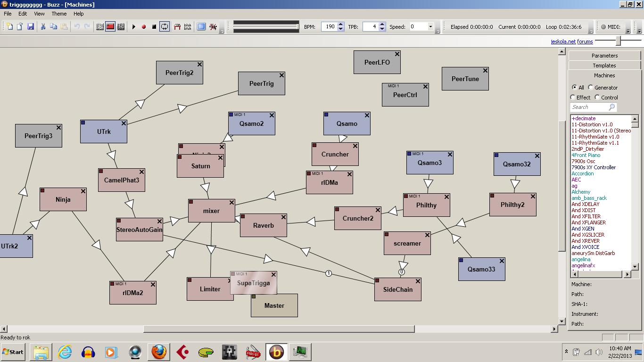Increase the BPM value with up arrow
The image size is (644, 362).
341,25
